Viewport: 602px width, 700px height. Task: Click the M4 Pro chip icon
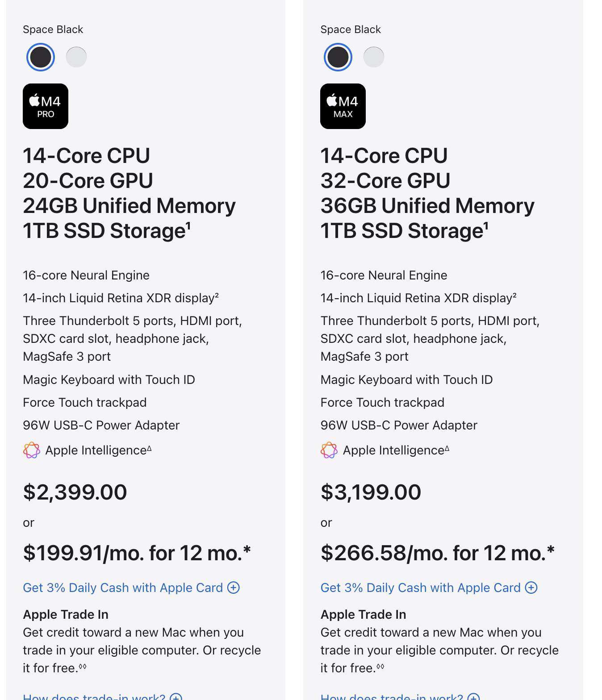[x=46, y=106]
